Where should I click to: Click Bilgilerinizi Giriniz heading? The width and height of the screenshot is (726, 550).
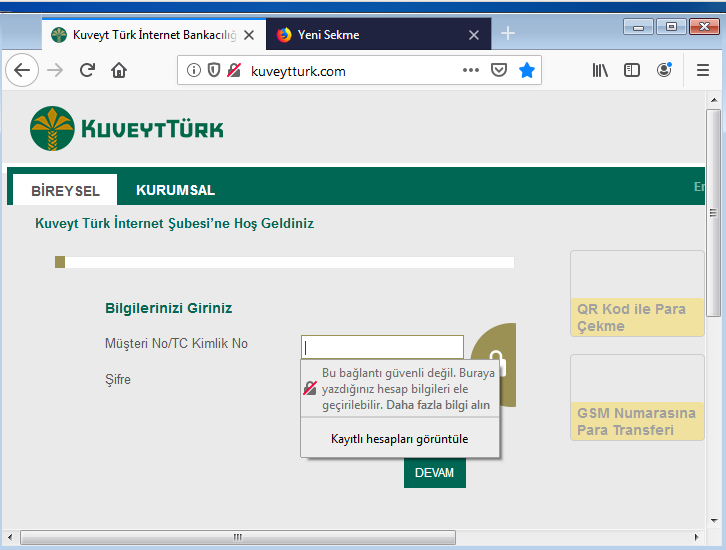point(169,308)
